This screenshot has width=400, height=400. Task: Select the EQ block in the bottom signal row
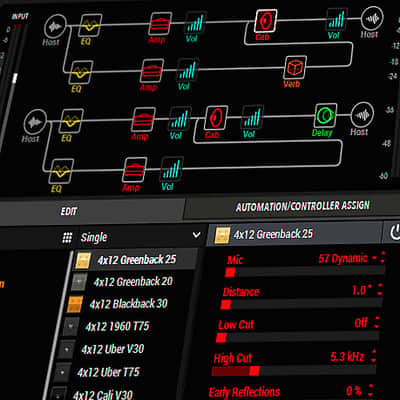(61, 171)
